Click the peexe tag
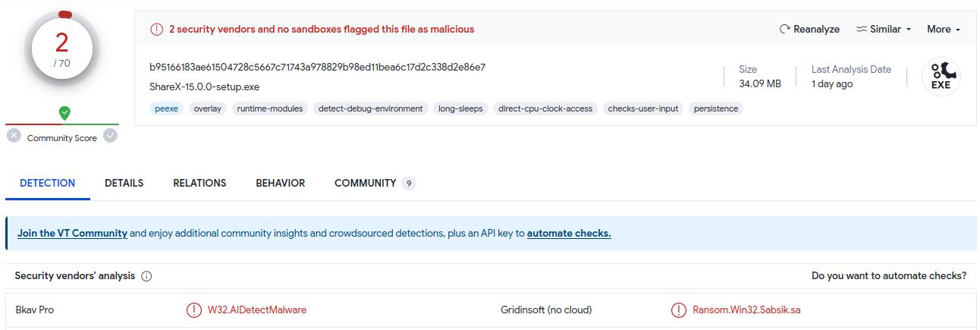980x330 pixels. click(x=166, y=108)
